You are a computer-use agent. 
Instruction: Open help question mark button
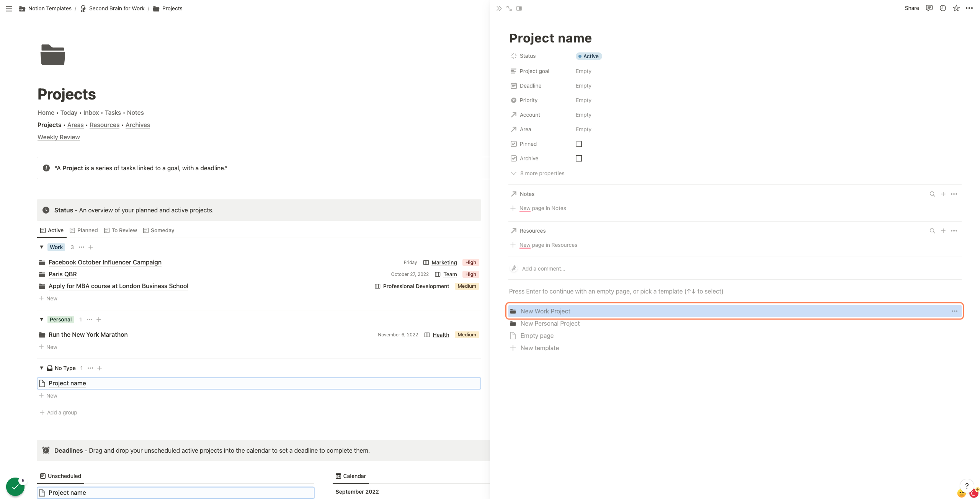(x=967, y=486)
